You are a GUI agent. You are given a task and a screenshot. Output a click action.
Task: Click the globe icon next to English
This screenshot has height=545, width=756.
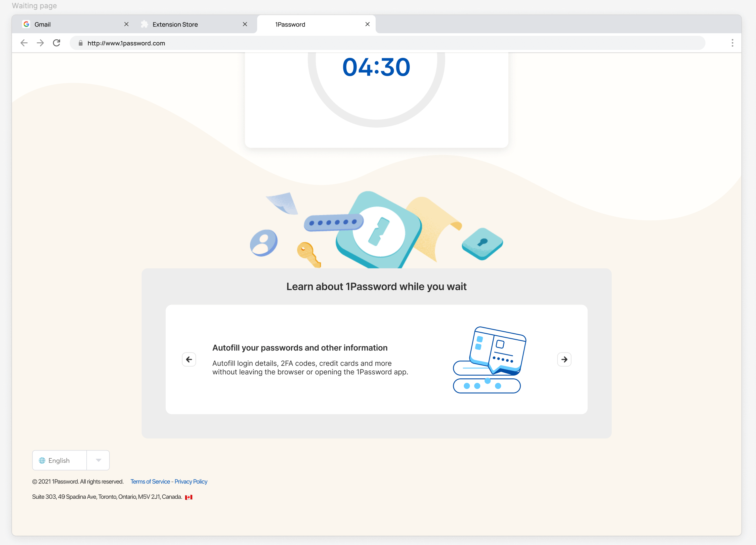42,460
